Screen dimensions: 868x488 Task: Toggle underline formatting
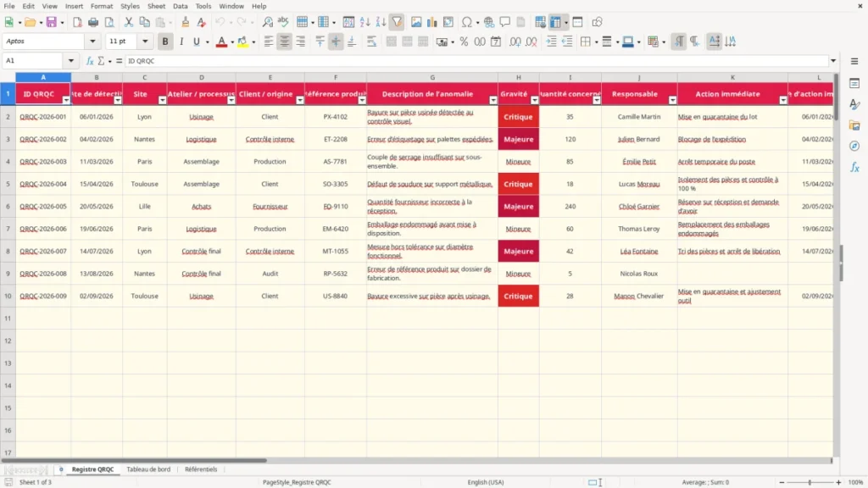(197, 42)
